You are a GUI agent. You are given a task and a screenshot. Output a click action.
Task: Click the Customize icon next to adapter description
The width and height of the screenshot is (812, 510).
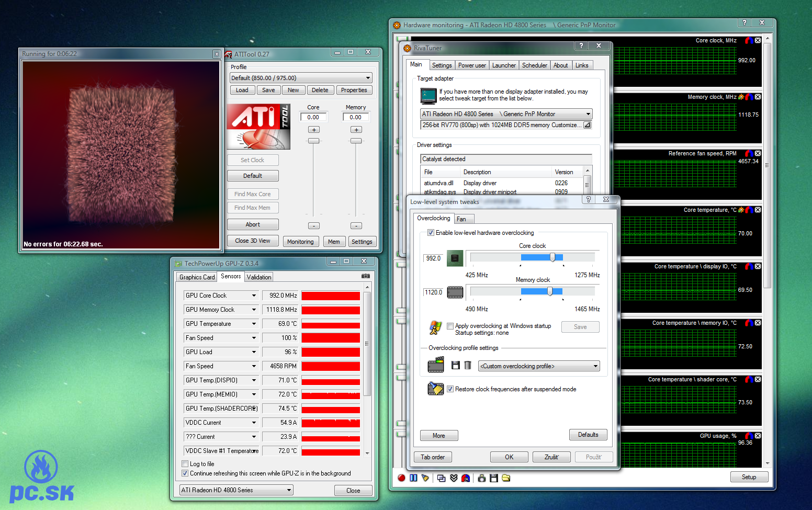(587, 125)
